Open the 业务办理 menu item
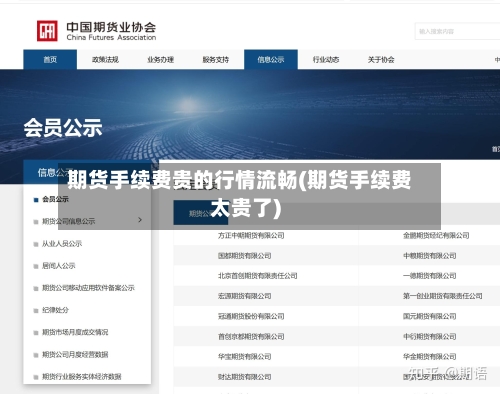The width and height of the screenshot is (500, 394). click(x=160, y=60)
